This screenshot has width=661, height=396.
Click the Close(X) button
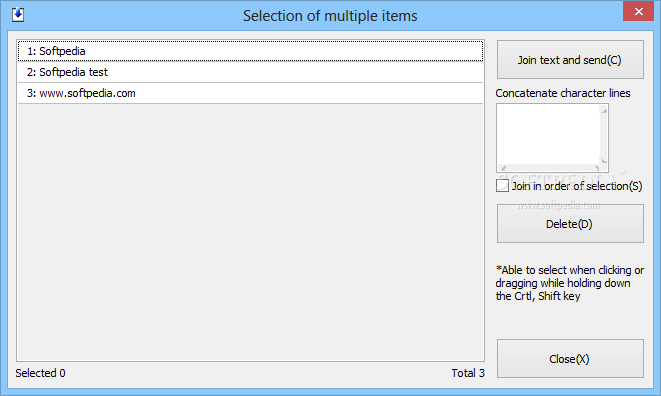(570, 358)
